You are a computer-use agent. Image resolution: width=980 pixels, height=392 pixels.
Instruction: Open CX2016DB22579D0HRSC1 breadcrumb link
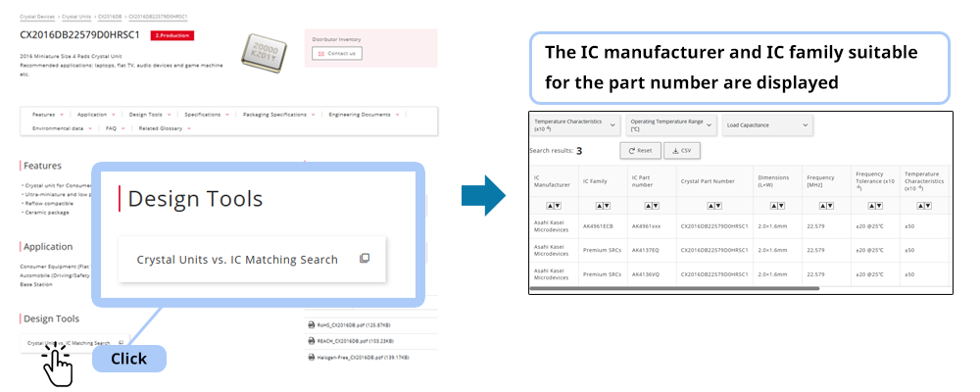coord(158,16)
